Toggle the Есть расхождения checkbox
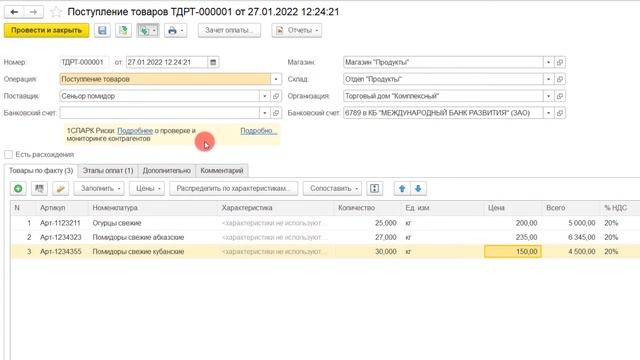The height and width of the screenshot is (360, 640). click(x=8, y=155)
